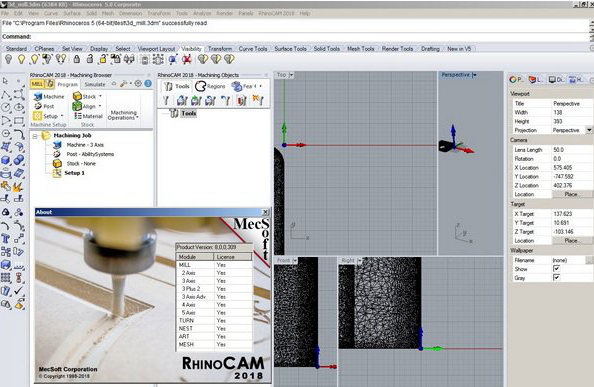Open the Perspective viewport title dropdown arrow
The width and height of the screenshot is (594, 387).
click(475, 75)
